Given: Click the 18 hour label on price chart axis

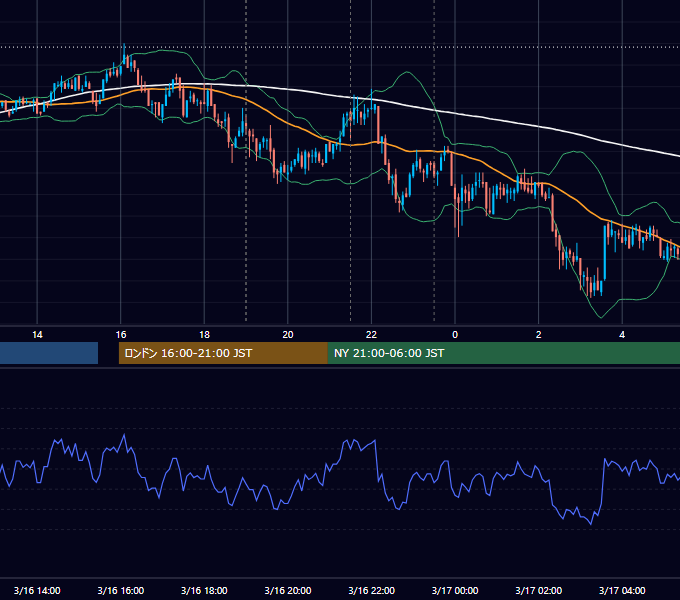Looking at the screenshot, I should pyautogui.click(x=204, y=335).
